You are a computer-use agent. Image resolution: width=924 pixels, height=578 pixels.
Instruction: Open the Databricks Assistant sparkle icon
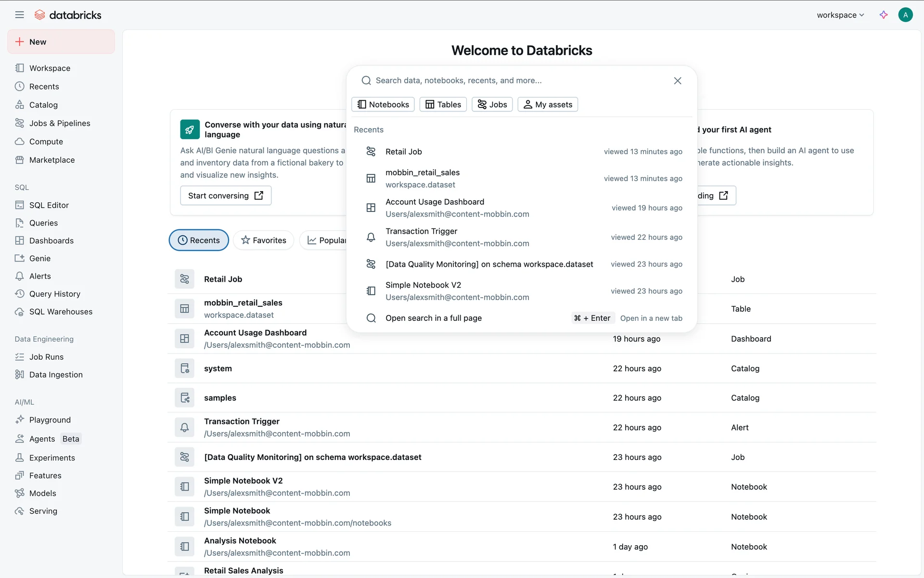(x=884, y=15)
